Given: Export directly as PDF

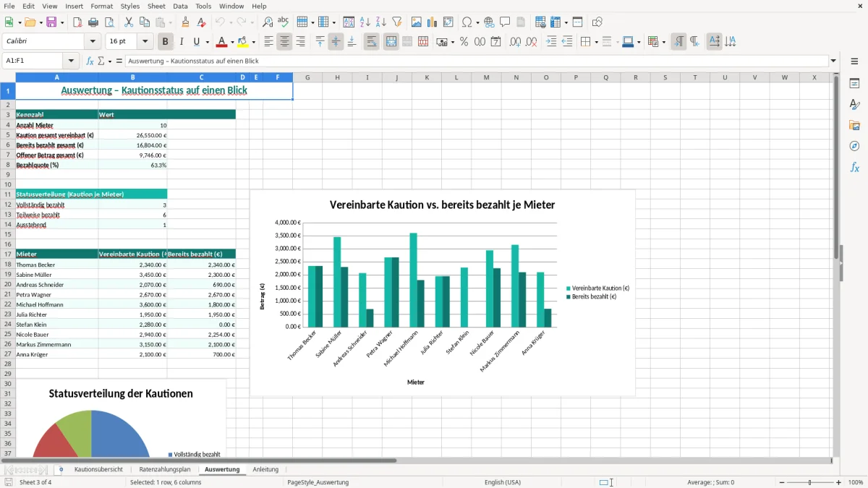Looking at the screenshot, I should click(77, 22).
